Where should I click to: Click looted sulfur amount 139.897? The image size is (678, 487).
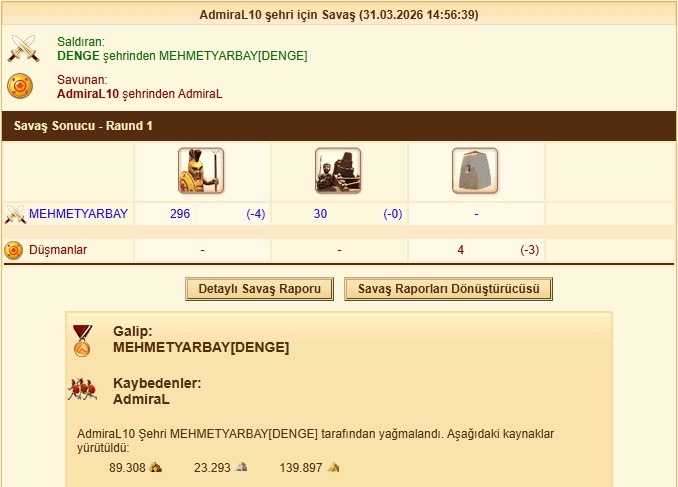(x=301, y=468)
